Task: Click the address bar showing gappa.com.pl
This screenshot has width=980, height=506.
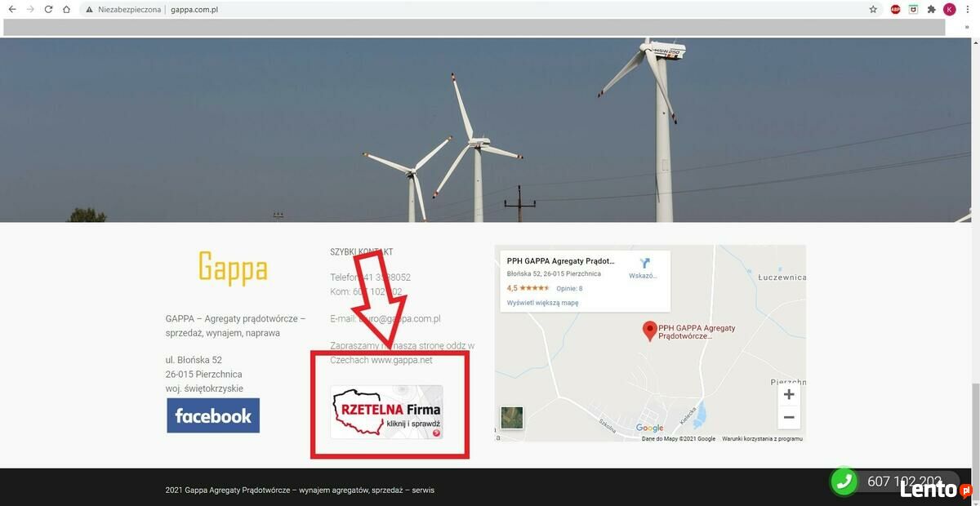Action: 490,10
